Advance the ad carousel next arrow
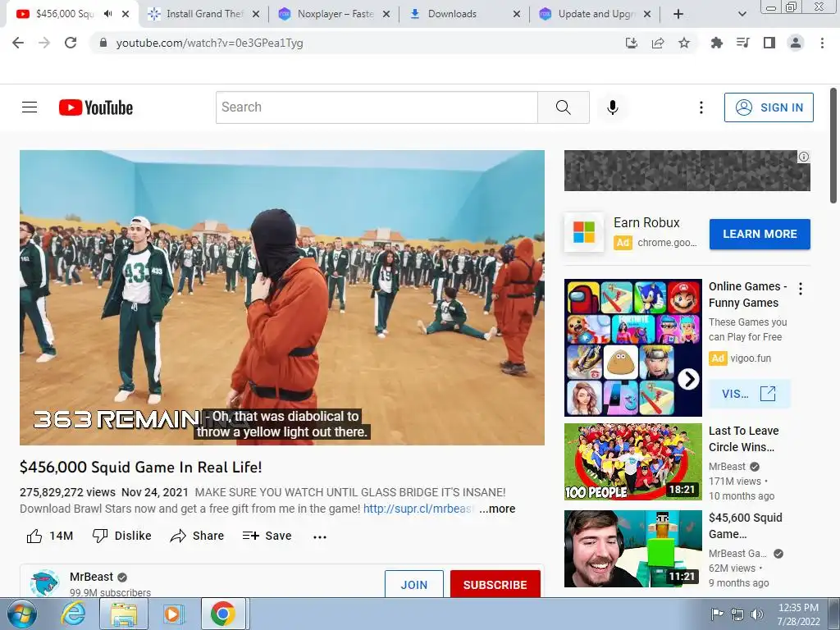 (x=688, y=379)
